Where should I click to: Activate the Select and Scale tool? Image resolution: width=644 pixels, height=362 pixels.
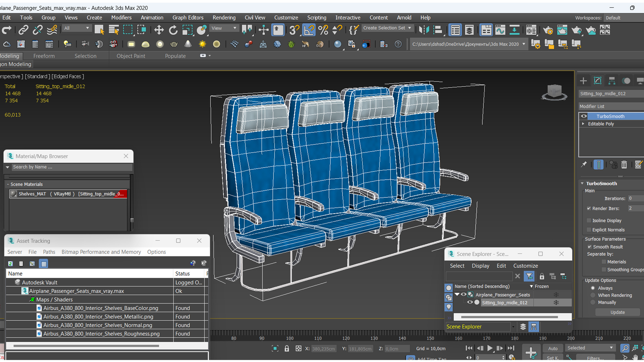pyautogui.click(x=187, y=30)
